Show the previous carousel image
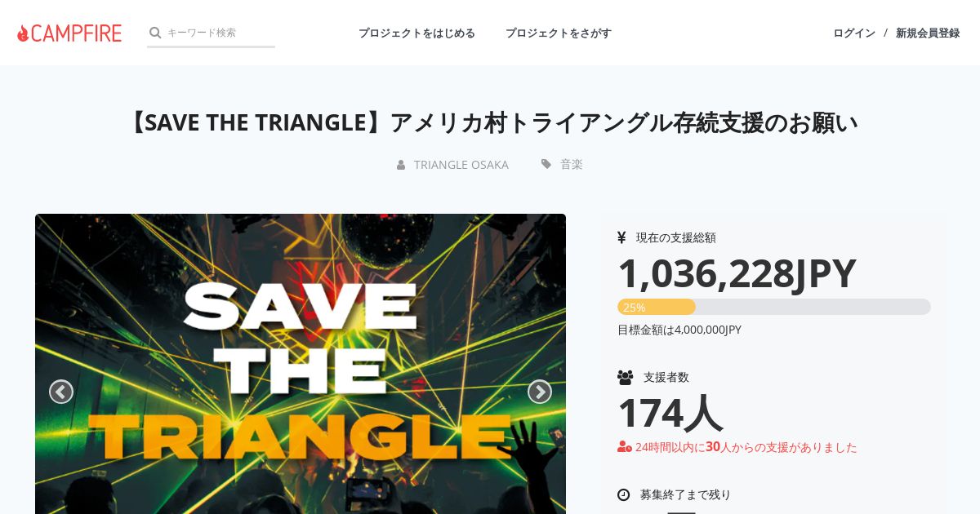The height and width of the screenshot is (514, 980). click(x=61, y=392)
